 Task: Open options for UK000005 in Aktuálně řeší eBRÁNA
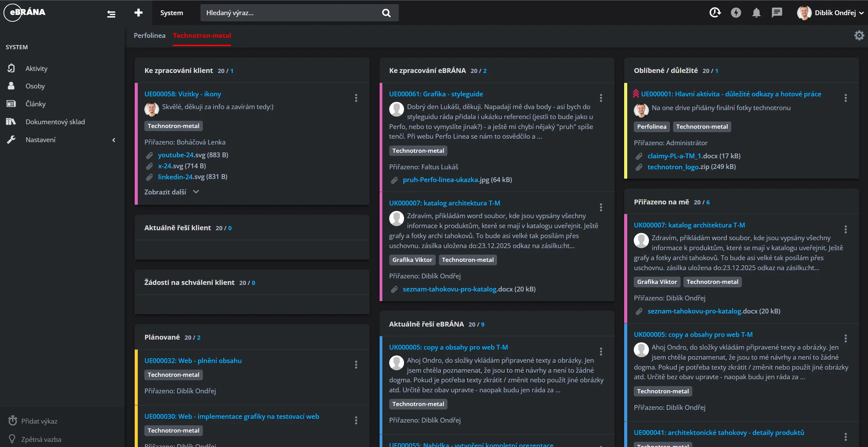(601, 352)
